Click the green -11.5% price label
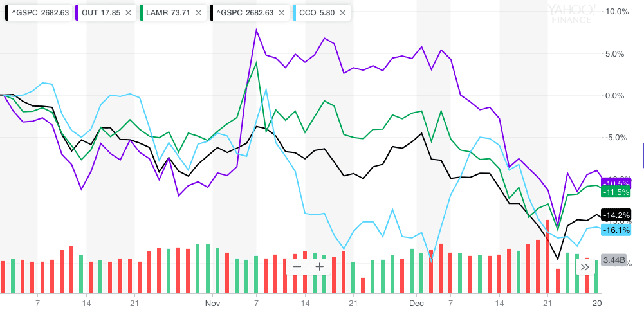The width and height of the screenshot is (644, 310). (x=615, y=192)
